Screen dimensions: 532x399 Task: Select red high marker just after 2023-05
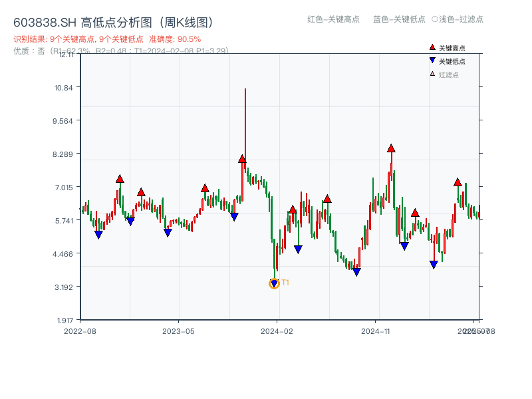pos(205,188)
